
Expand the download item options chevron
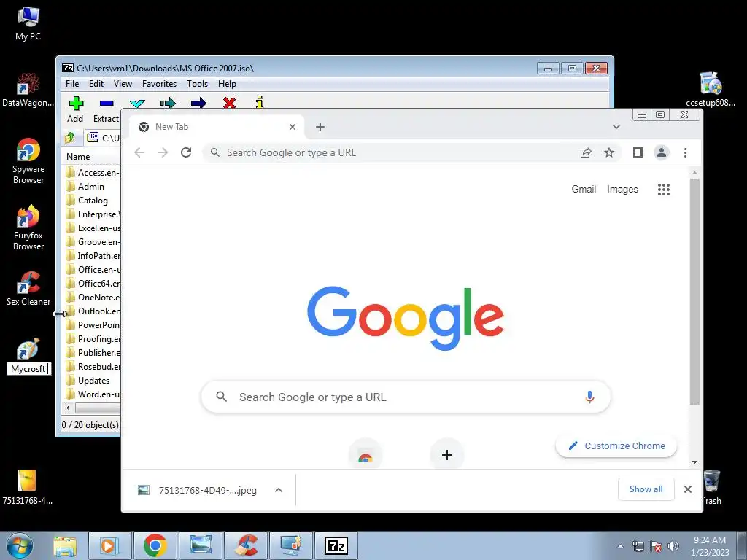279,490
